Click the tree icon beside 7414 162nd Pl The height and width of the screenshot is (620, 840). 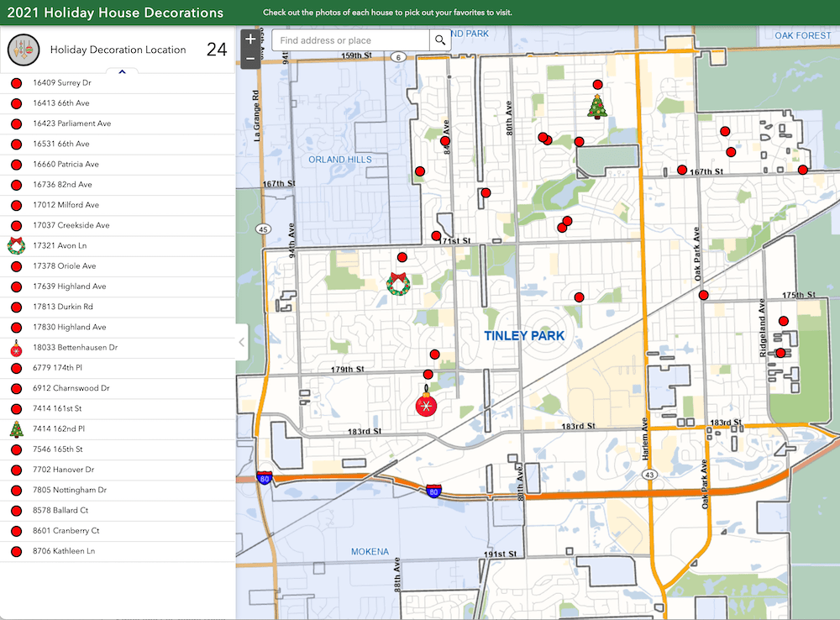pyautogui.click(x=17, y=429)
